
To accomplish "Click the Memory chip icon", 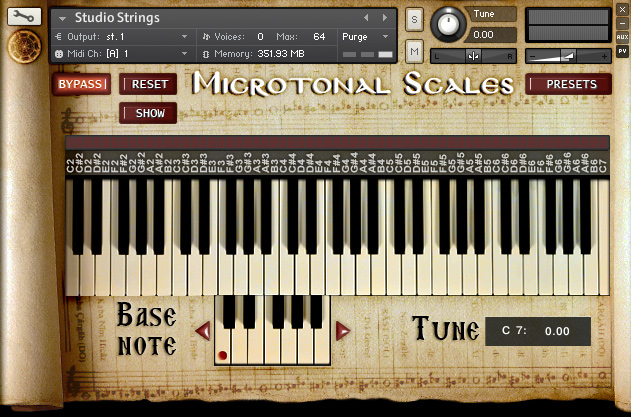I will point(206,54).
